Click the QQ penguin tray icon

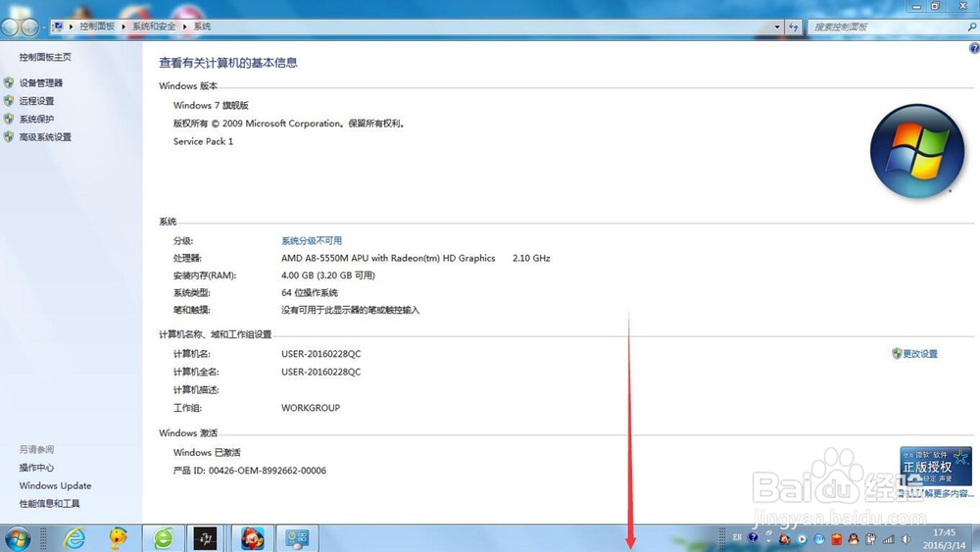(854, 539)
